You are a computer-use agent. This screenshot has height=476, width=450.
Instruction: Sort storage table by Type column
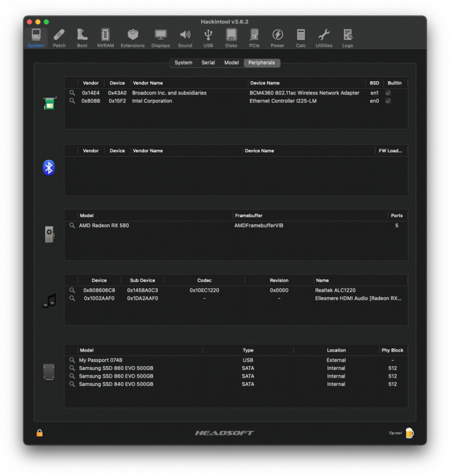click(248, 350)
